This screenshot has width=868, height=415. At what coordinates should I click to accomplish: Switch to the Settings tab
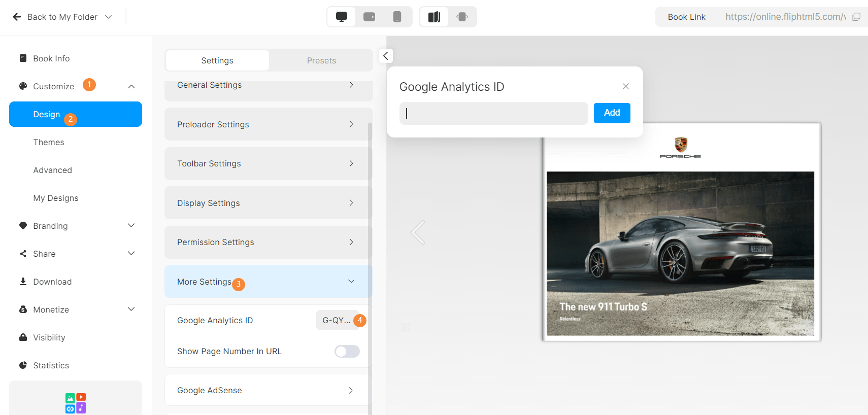click(x=217, y=60)
